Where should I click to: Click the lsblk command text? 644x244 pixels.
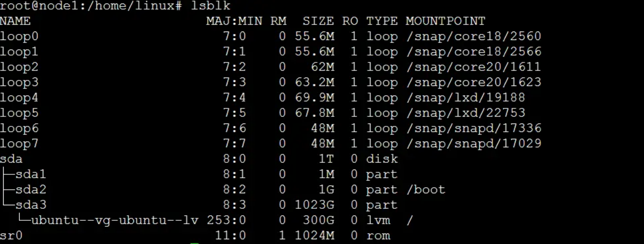click(211, 6)
